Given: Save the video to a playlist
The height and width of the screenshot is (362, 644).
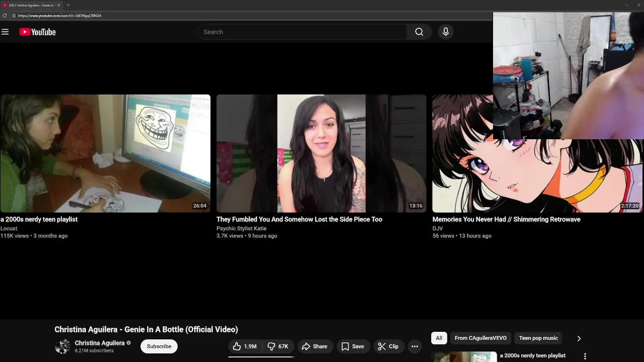Looking at the screenshot, I should (x=353, y=346).
